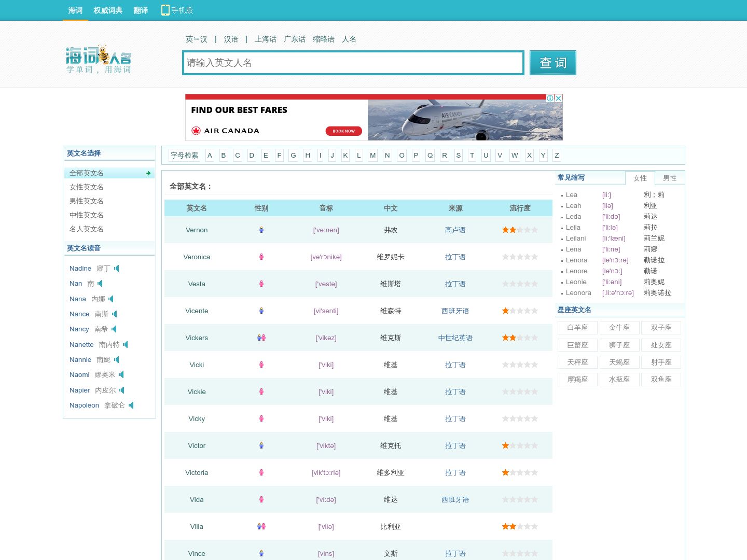Screen dimensions: 747x560
Task: Select 男性英文名 in the sidebar
Action: click(x=87, y=201)
